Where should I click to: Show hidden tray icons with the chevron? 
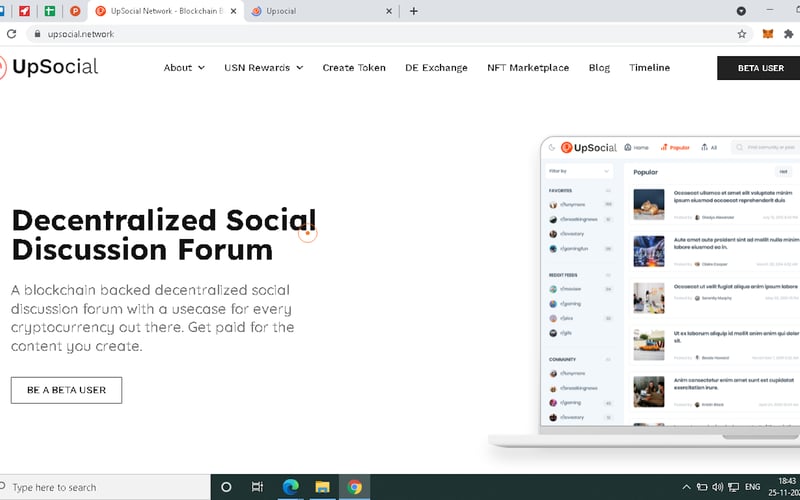[686, 487]
